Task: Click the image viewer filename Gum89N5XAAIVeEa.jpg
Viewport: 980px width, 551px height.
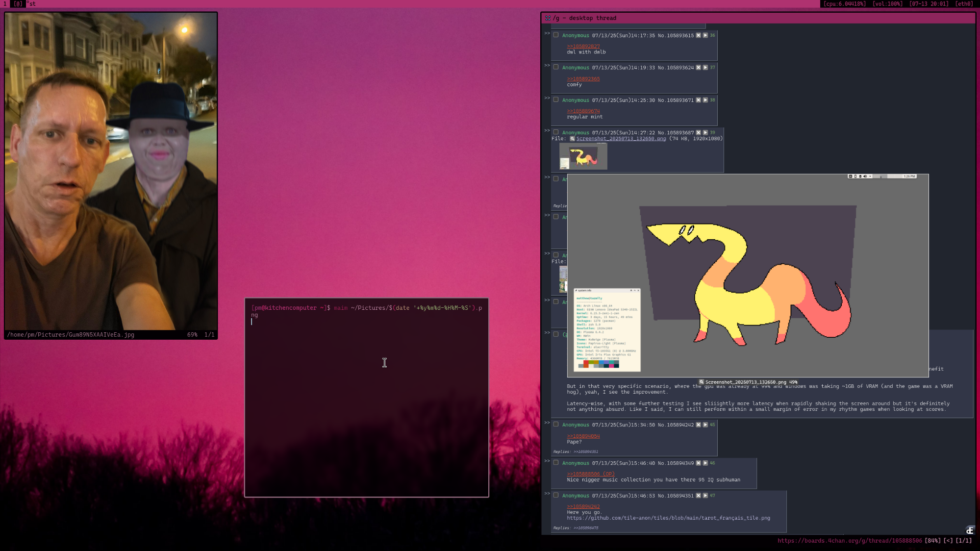Action: [x=71, y=335]
